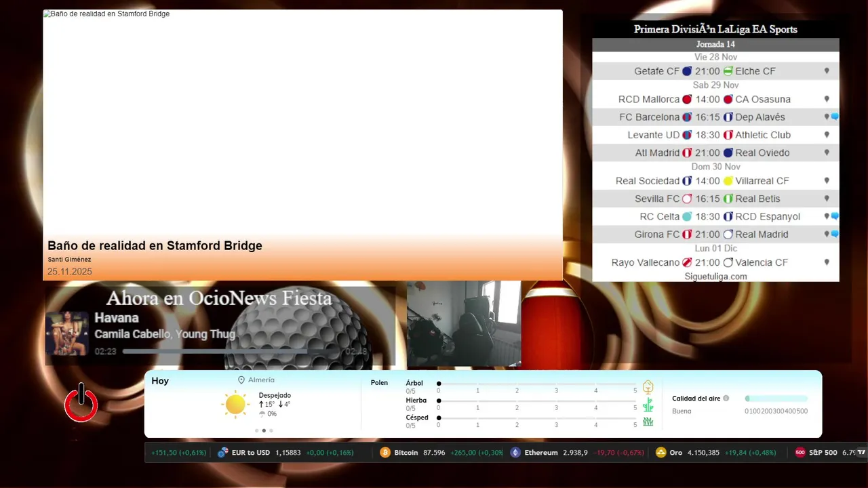Click the Havana album cover thumbnail

tap(67, 333)
